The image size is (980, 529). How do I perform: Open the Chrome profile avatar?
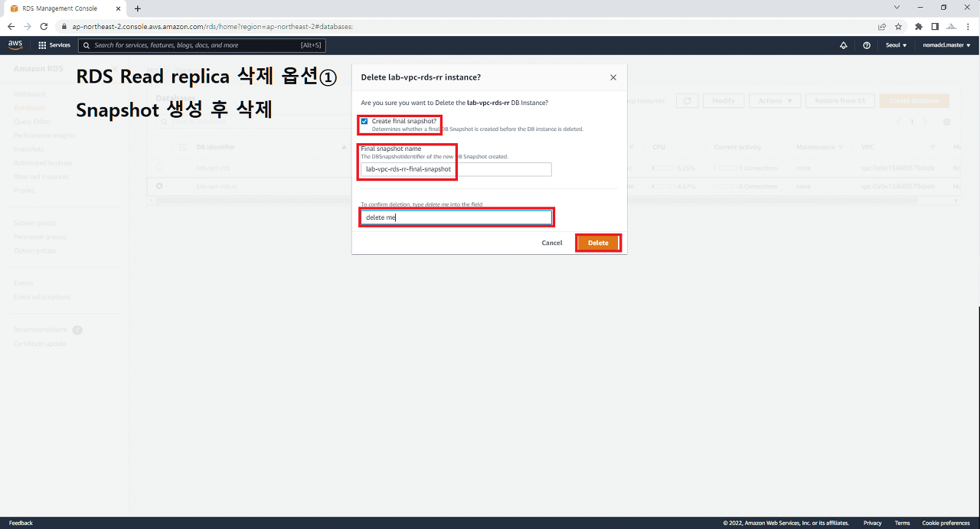click(952, 26)
